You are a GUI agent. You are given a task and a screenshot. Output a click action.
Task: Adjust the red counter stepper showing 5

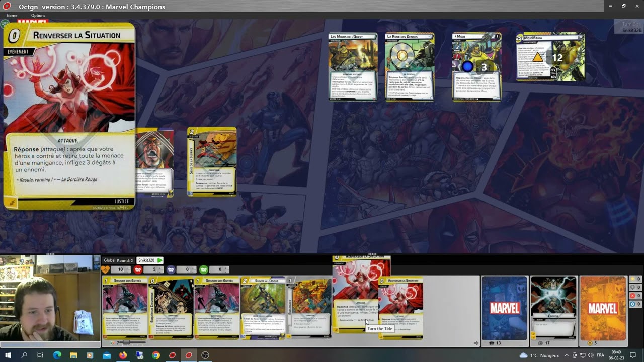[x=154, y=269]
